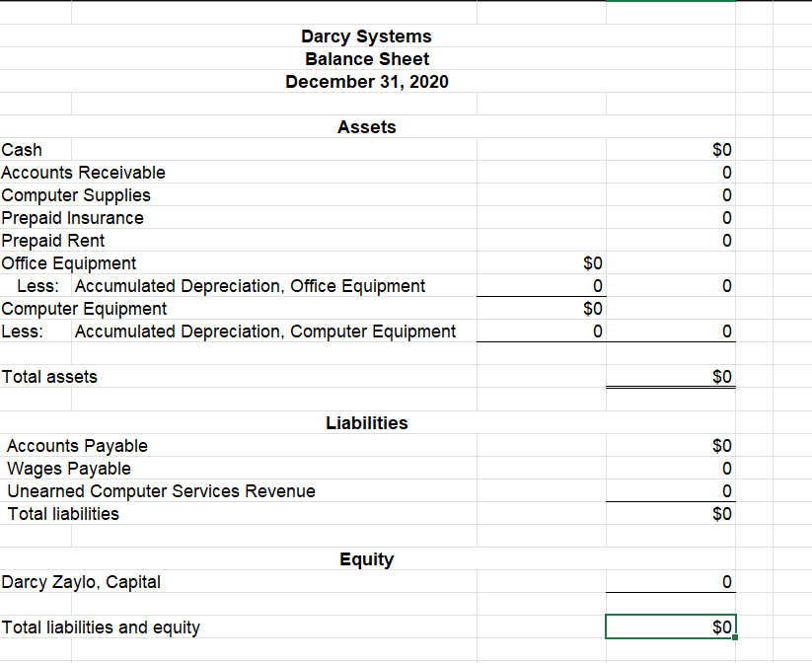The height and width of the screenshot is (663, 812).
Task: Select the "Liabilities" section header
Action: pyautogui.click(x=366, y=422)
